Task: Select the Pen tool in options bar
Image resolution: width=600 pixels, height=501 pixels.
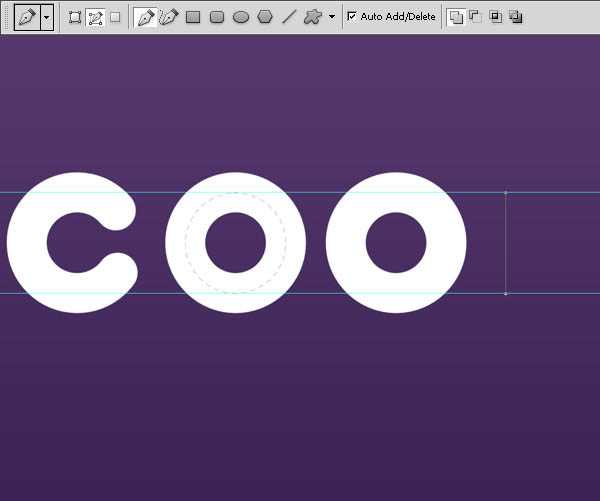Action: [146, 17]
